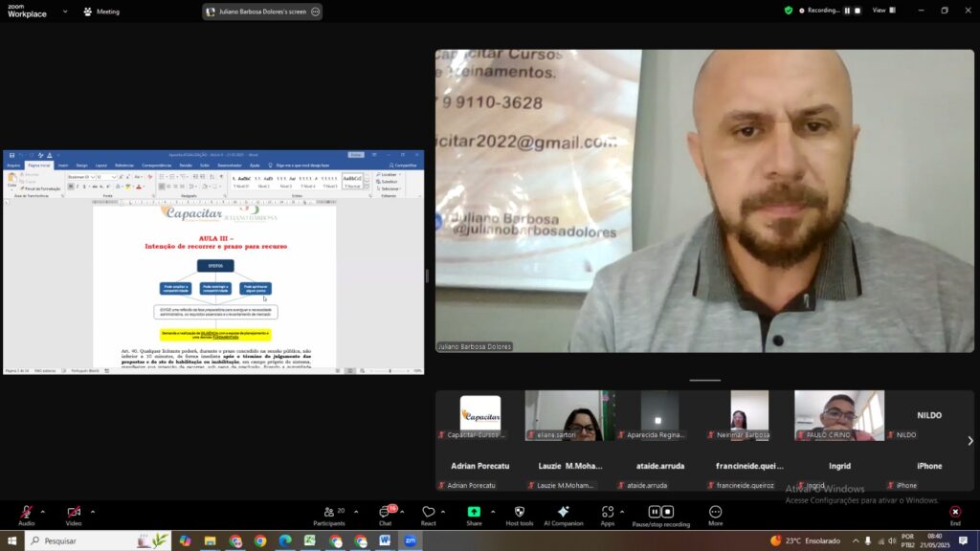Start camera with the Video button
Viewport: 980px width, 551px height.
pyautogui.click(x=74, y=515)
